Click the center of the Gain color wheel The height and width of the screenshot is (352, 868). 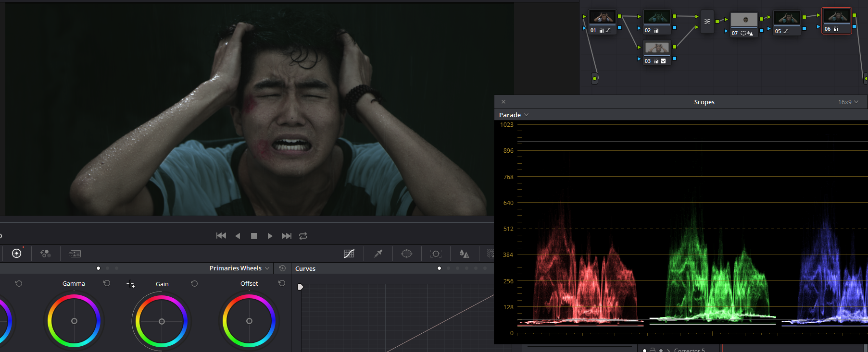click(162, 321)
